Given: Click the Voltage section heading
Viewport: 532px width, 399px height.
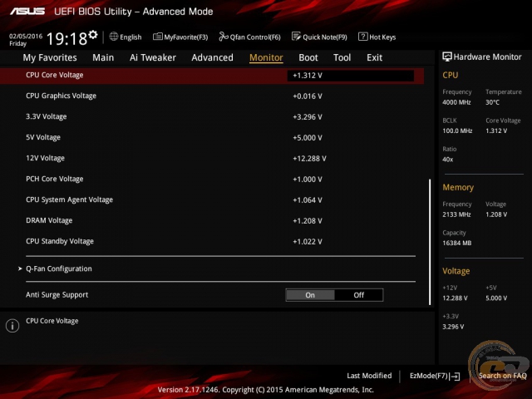Looking at the screenshot, I should click(456, 271).
